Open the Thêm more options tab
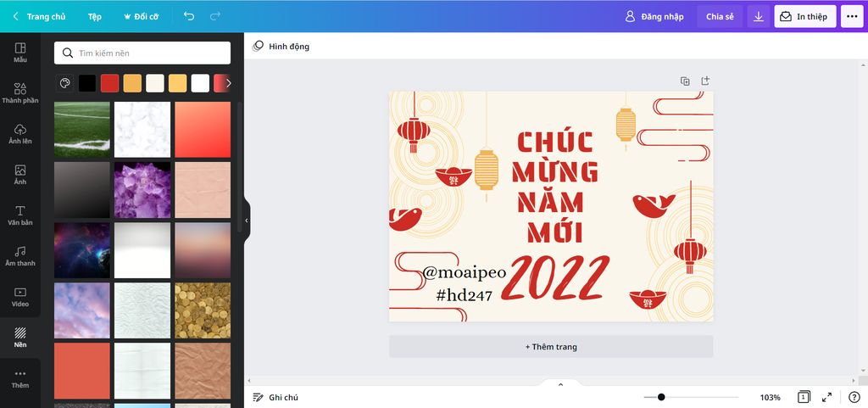The image size is (868, 408). pos(20,378)
